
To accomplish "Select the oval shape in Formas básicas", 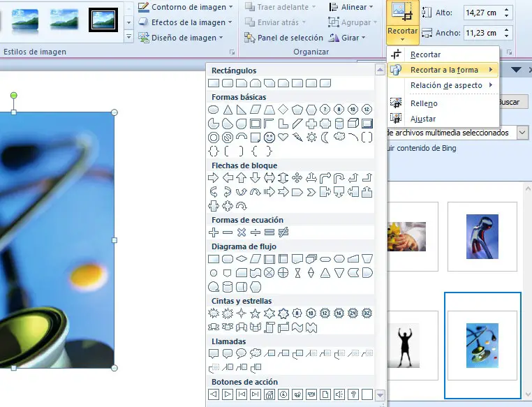I will coord(213,110).
